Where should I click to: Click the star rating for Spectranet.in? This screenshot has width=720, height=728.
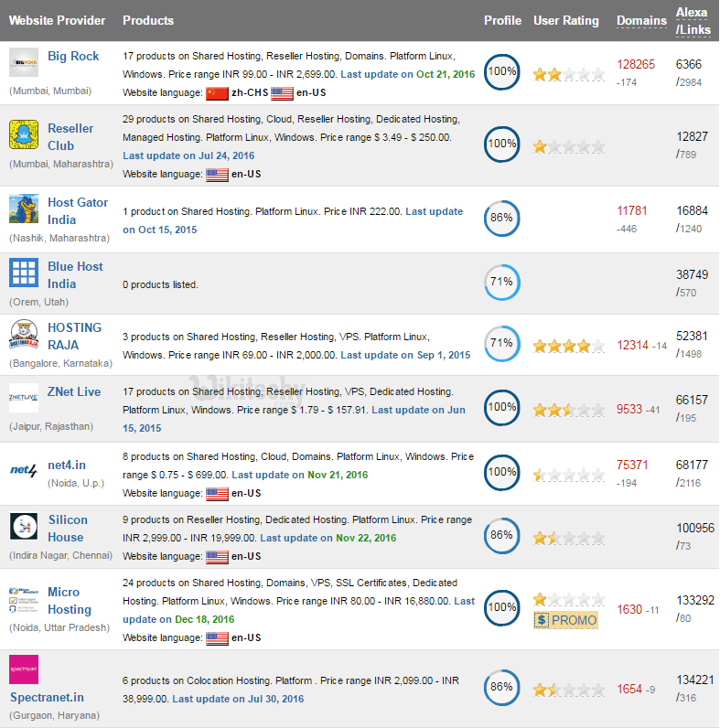(x=569, y=690)
